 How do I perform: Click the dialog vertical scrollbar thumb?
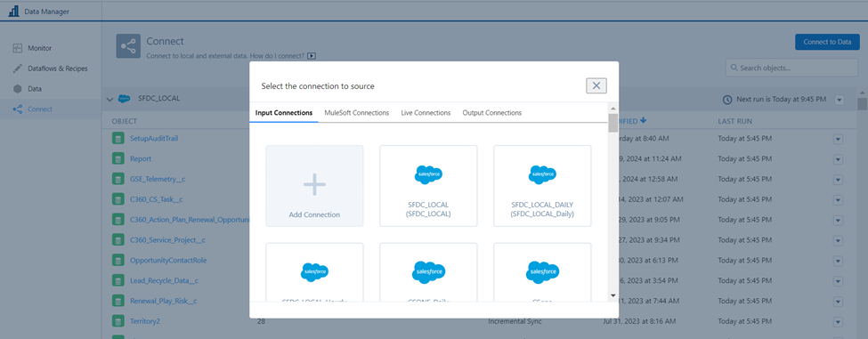pyautogui.click(x=612, y=123)
